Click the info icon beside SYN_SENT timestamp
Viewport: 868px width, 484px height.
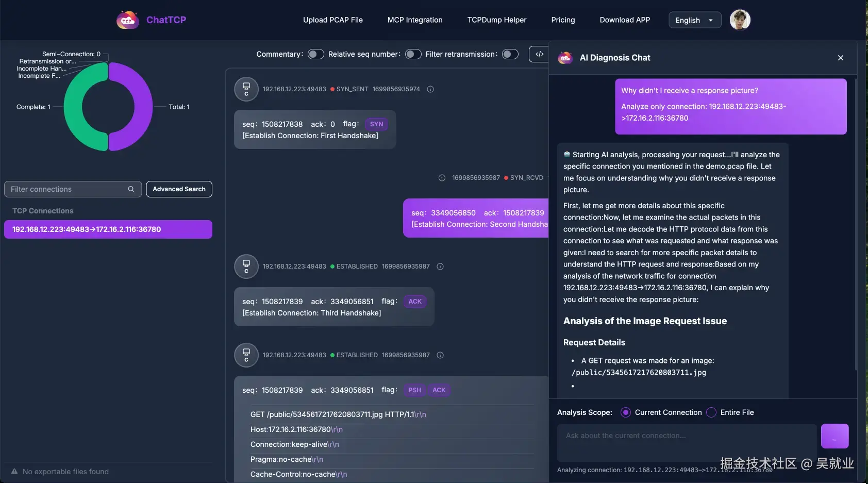coord(430,89)
